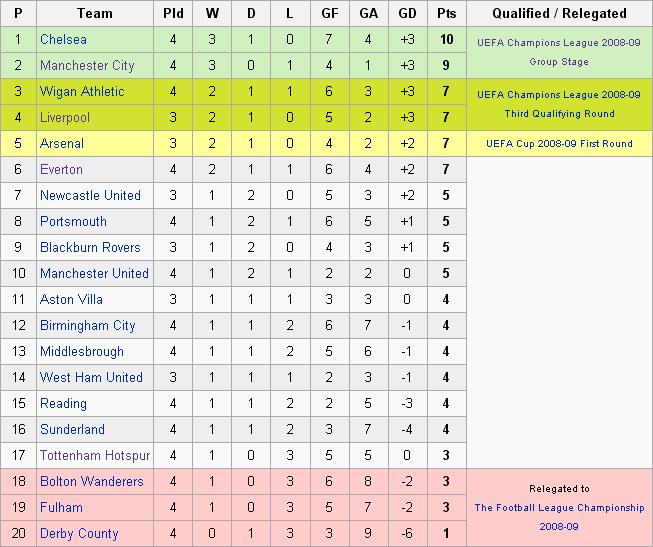Screen dimensions: 653x547
Task: Open The Football League Championship link
Action: [x=559, y=507]
